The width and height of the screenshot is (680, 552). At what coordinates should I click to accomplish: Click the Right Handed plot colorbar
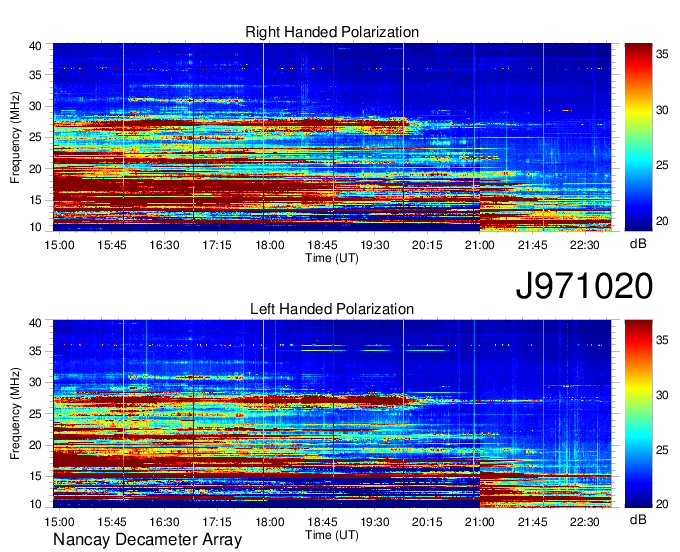click(x=638, y=137)
